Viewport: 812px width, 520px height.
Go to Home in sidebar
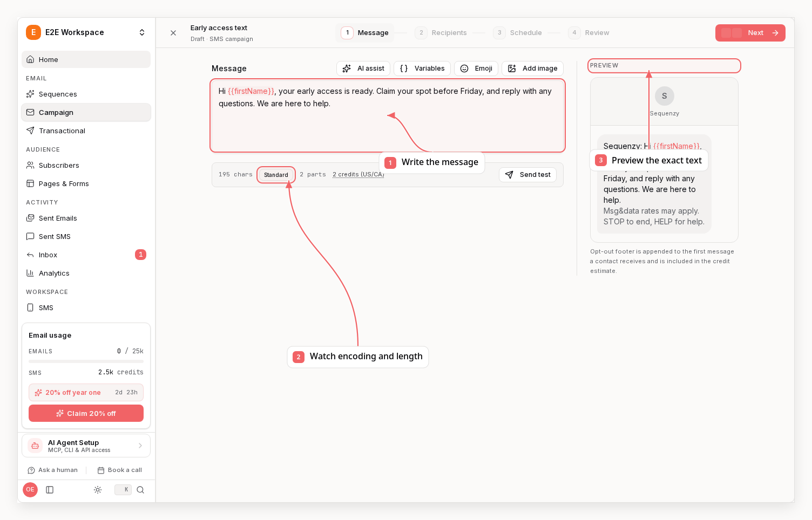86,59
